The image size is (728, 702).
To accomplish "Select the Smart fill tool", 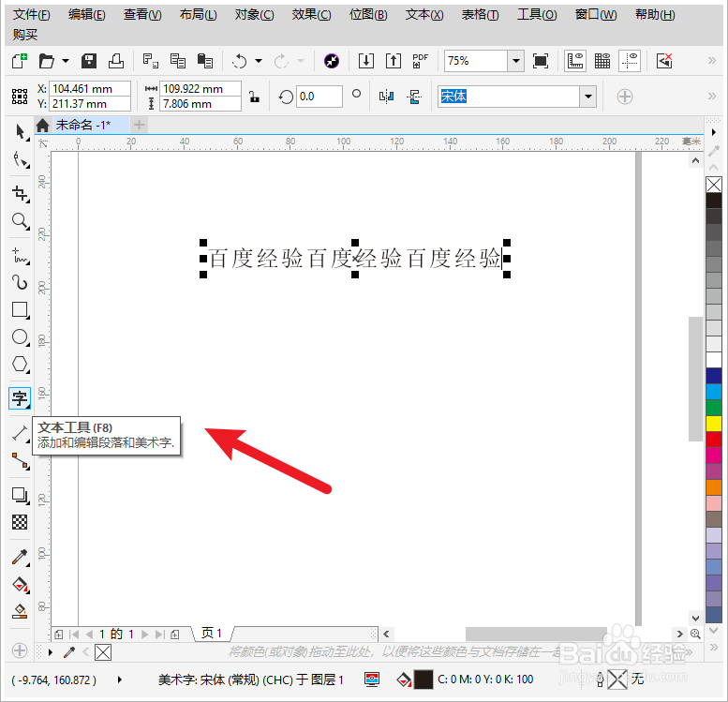I will coord(20,611).
